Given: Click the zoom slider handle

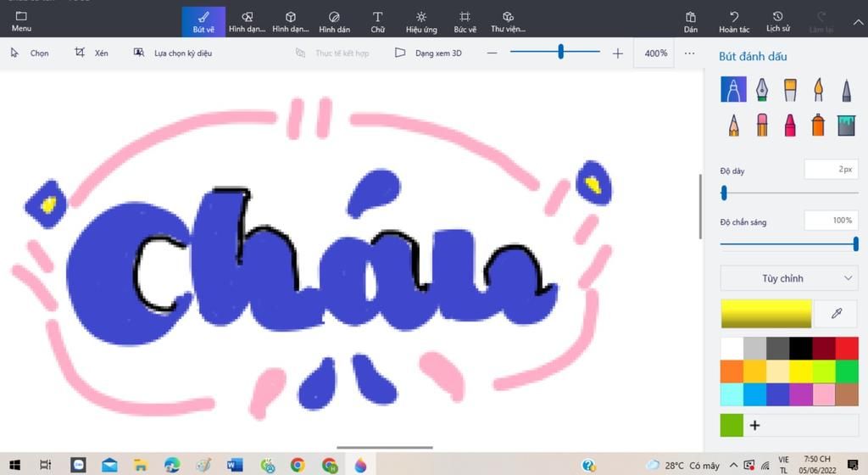Looking at the screenshot, I should tap(561, 52).
